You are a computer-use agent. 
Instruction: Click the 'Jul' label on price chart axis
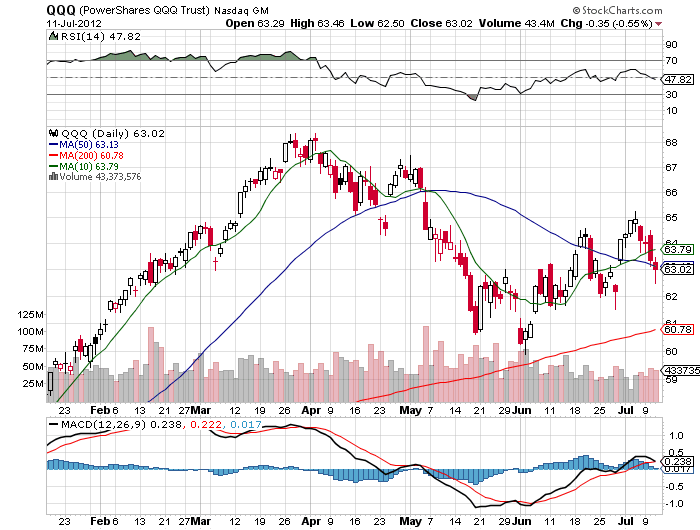click(627, 410)
